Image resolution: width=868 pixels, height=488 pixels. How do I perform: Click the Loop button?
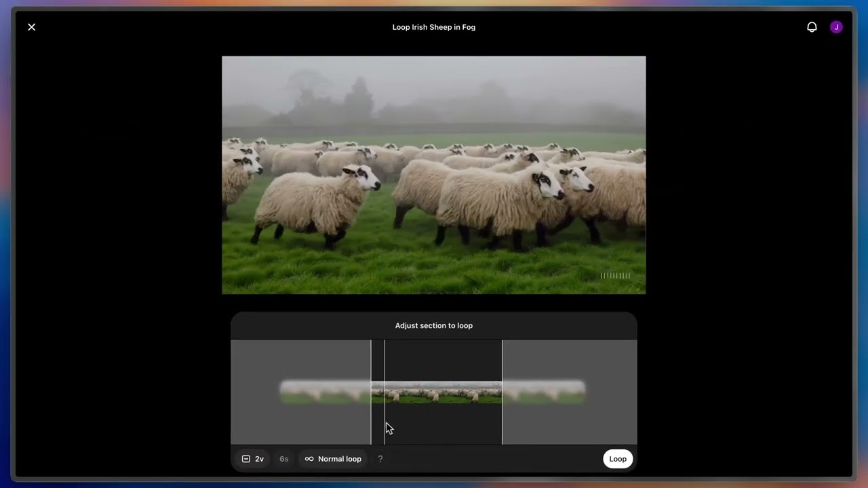[x=618, y=459]
